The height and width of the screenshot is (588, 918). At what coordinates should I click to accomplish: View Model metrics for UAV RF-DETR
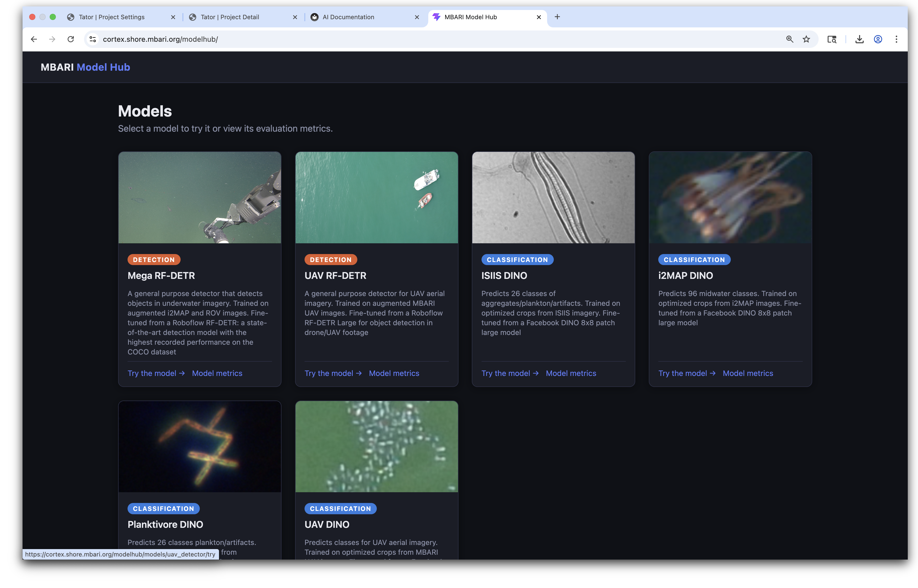point(394,373)
